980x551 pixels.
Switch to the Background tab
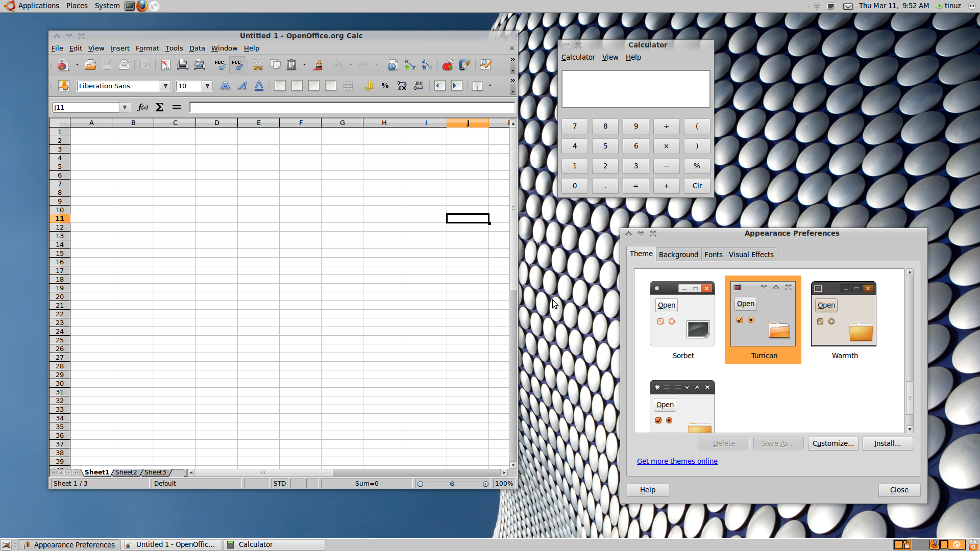[678, 254]
